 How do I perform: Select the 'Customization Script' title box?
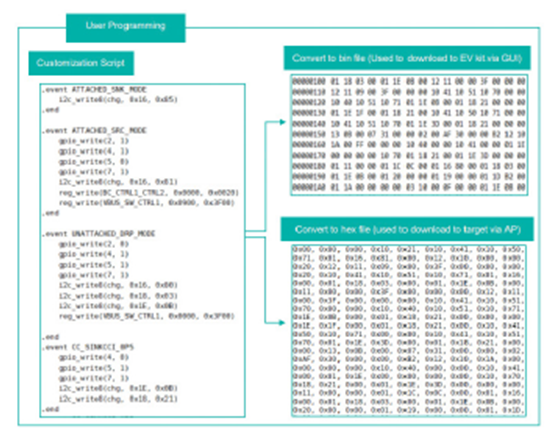pyautogui.click(x=81, y=63)
